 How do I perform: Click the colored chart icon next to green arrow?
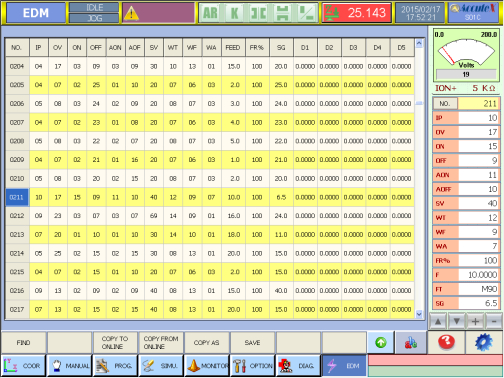(411, 342)
